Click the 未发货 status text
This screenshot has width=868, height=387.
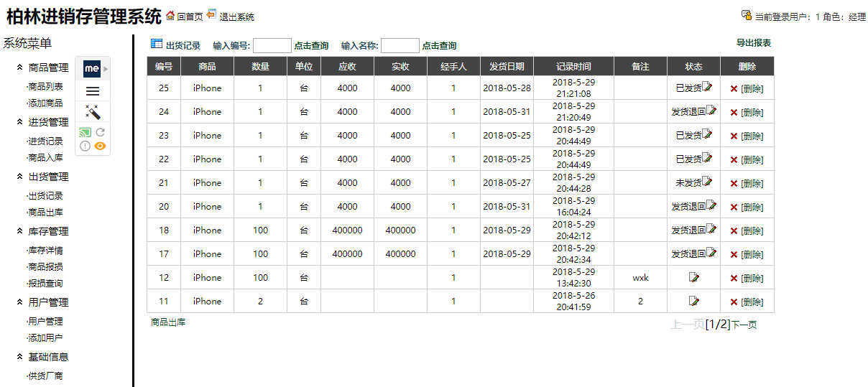click(688, 183)
